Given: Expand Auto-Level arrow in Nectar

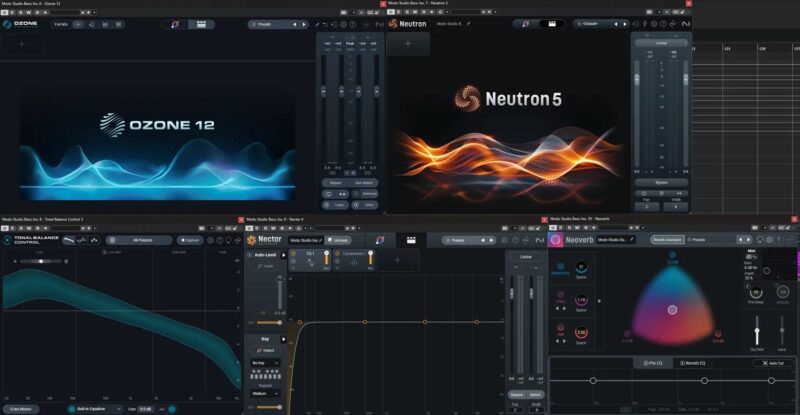Looking at the screenshot, I should click(x=284, y=255).
